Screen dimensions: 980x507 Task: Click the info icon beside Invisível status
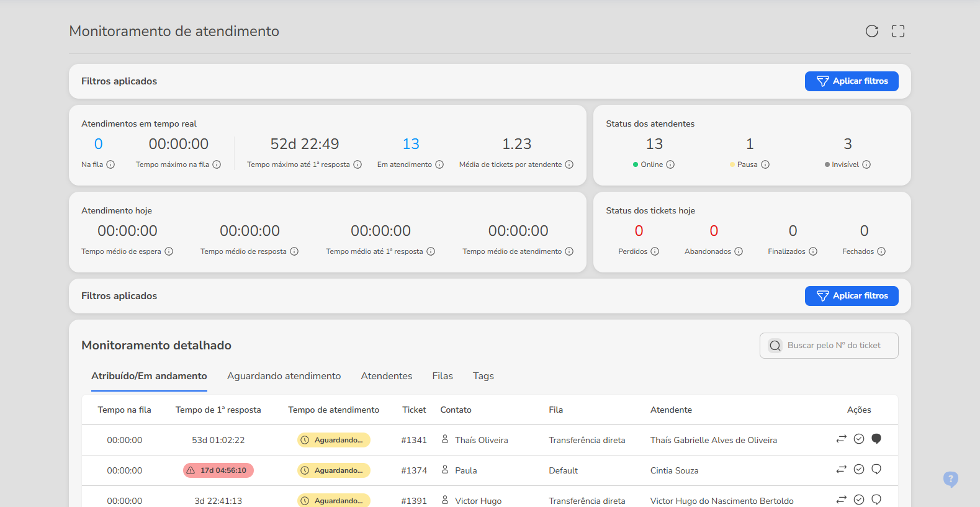click(x=866, y=164)
